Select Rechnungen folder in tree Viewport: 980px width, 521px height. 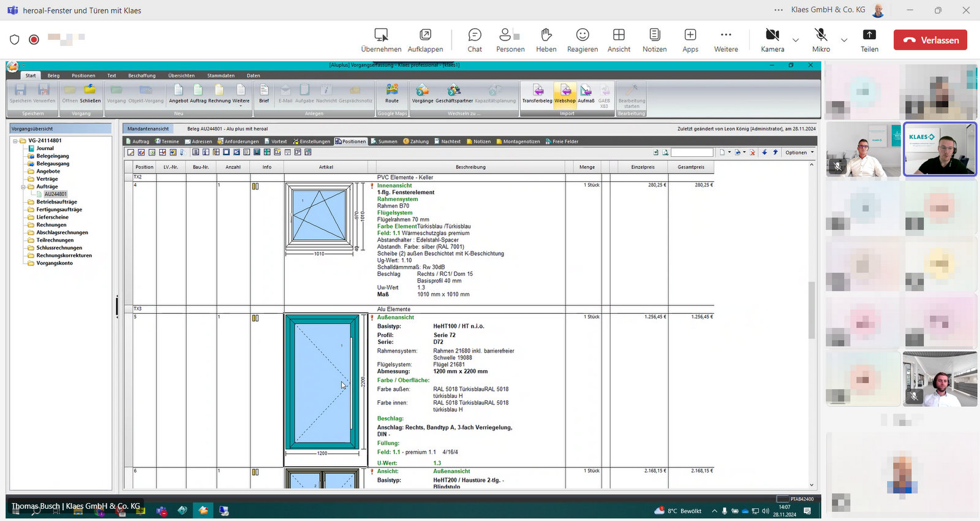[x=51, y=225]
